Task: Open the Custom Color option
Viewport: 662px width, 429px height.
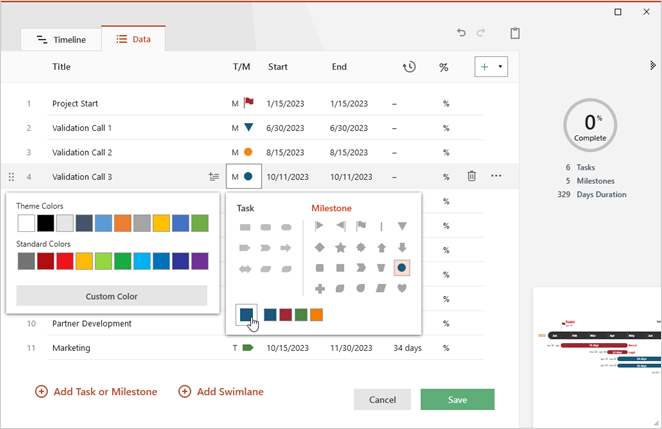Action: 112,296
